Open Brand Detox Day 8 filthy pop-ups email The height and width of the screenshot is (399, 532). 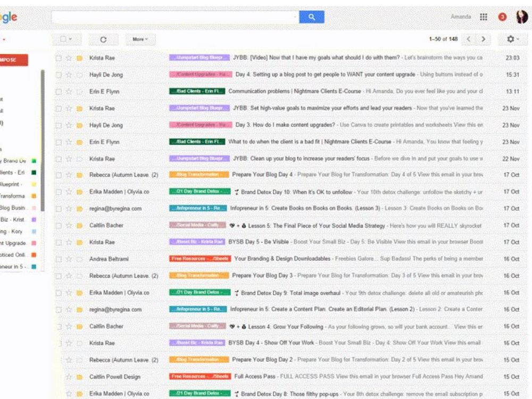(x=289, y=394)
